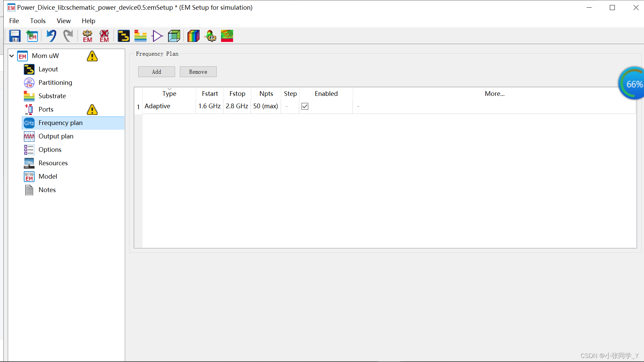This screenshot has height=362, width=644.
Task: Open the Type column sort dropdown
Action: (x=169, y=89)
